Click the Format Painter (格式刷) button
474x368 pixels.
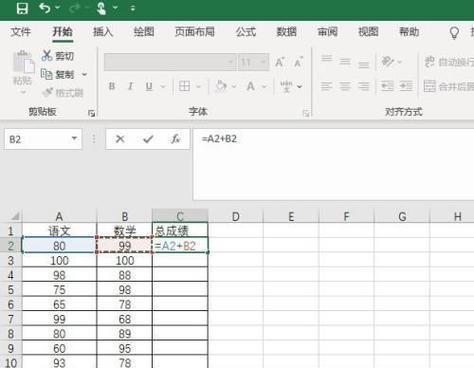(x=63, y=92)
